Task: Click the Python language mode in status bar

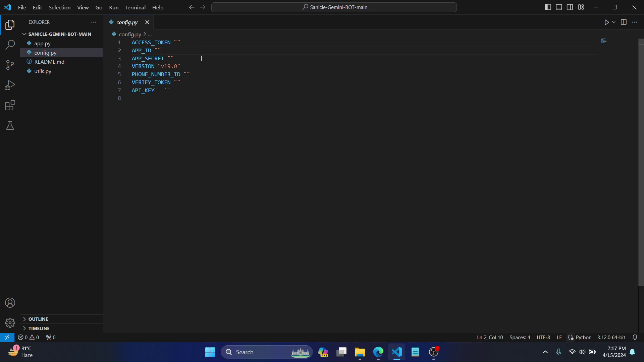Action: pos(583,338)
